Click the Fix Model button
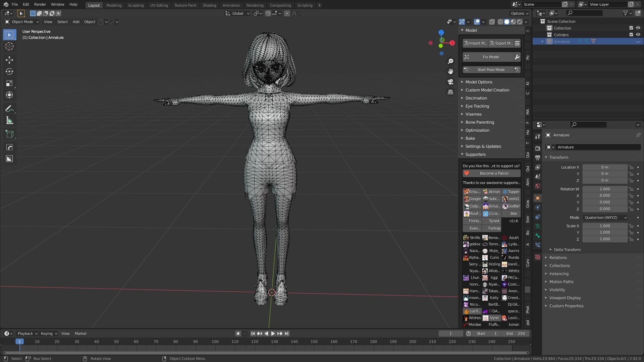Screen dimensions: 644x362 (488, 57)
